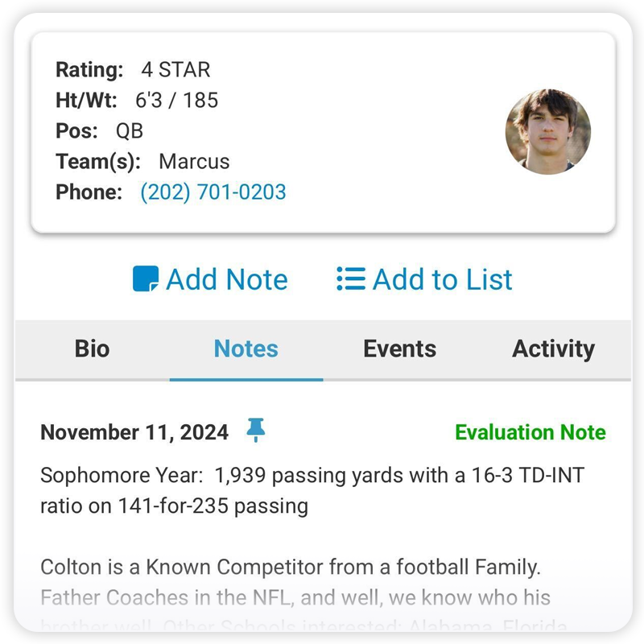This screenshot has height=644, width=644.
Task: Switch to the Events tab
Action: [x=400, y=349]
